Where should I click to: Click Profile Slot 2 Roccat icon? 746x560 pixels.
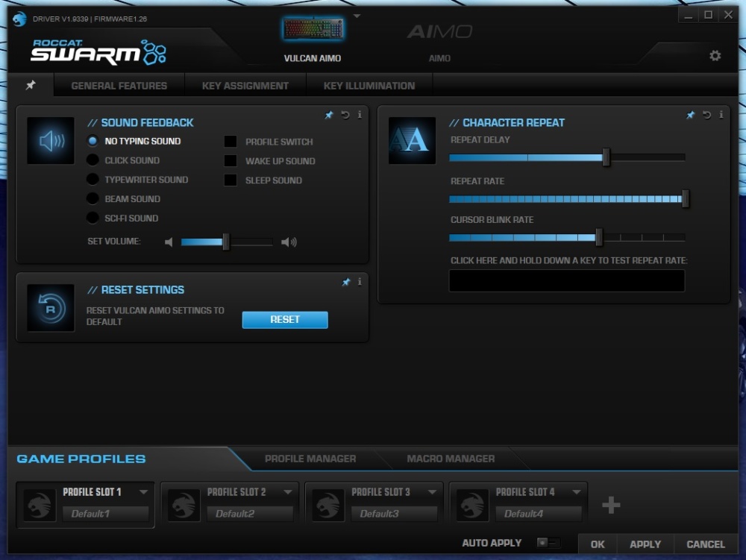click(x=184, y=505)
